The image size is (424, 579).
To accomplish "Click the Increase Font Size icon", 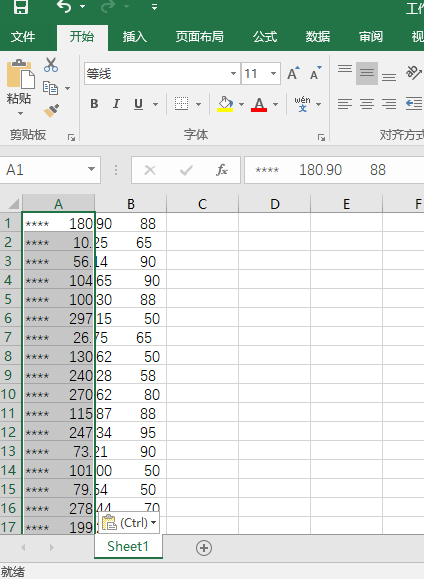I will (x=293, y=74).
